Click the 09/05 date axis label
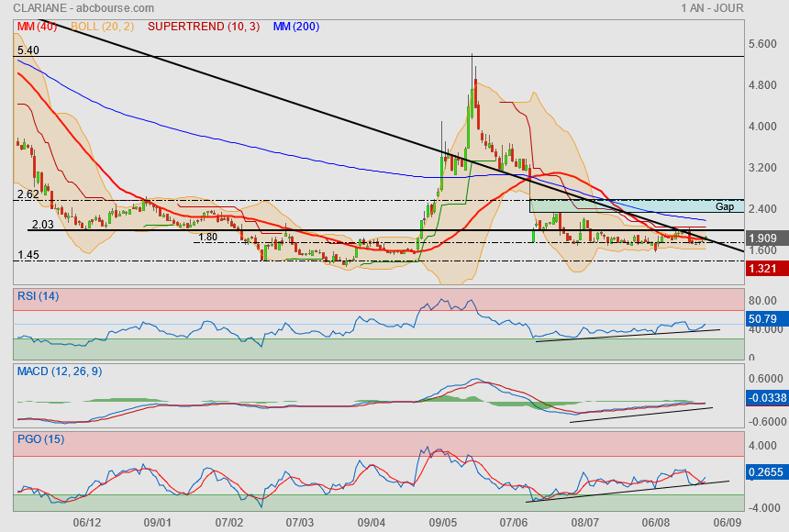The width and height of the screenshot is (789, 532). click(x=443, y=523)
